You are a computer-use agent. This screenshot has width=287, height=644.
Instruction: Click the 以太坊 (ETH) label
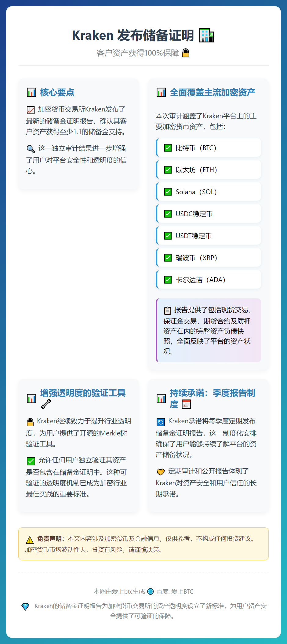pyautogui.click(x=196, y=170)
